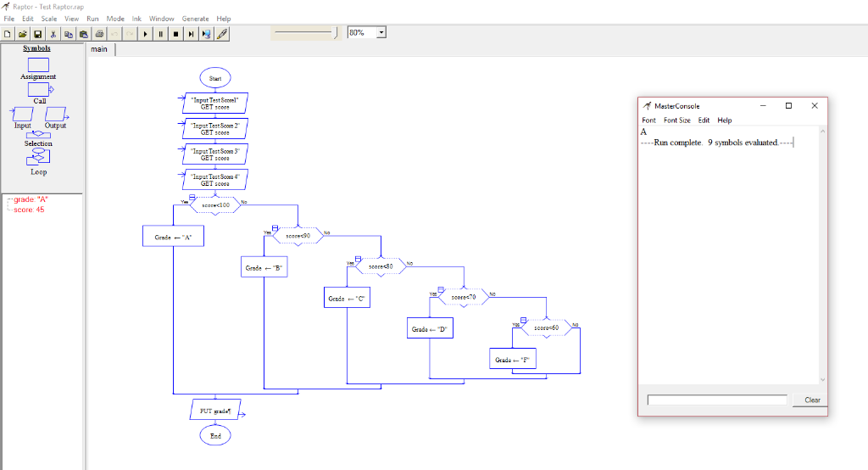The height and width of the screenshot is (470, 868).
Task: Select the Input symbol
Action: coord(23,115)
